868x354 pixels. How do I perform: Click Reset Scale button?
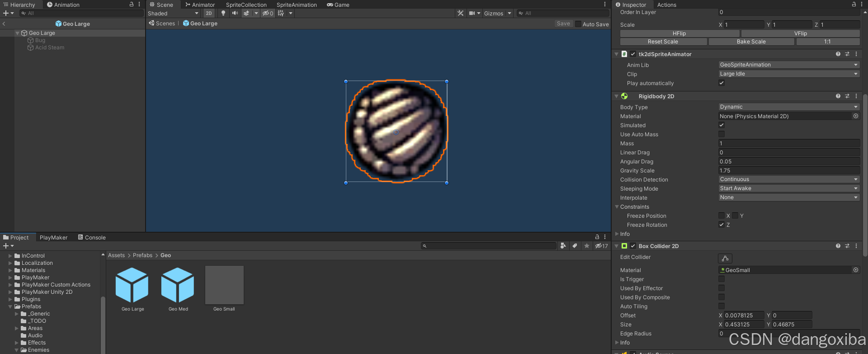point(663,42)
